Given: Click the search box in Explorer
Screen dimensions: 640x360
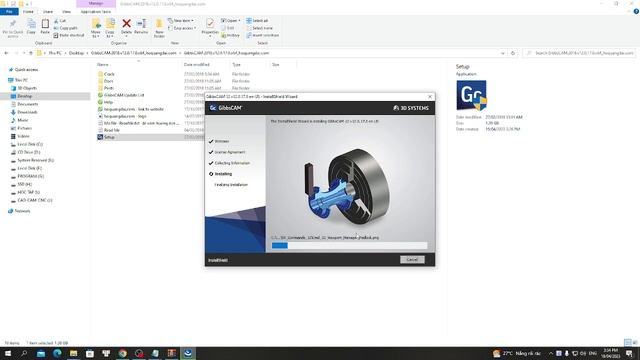Looking at the screenshot, I should pyautogui.click(x=579, y=53).
